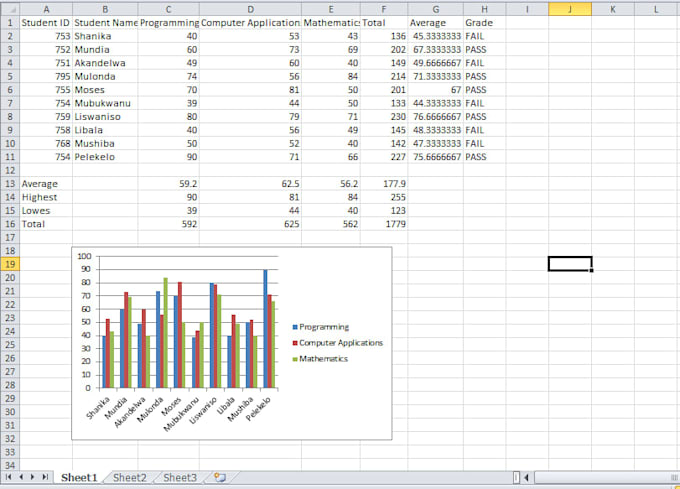The height and width of the screenshot is (489, 680).
Task: Select row 12 header
Action: click(10, 170)
